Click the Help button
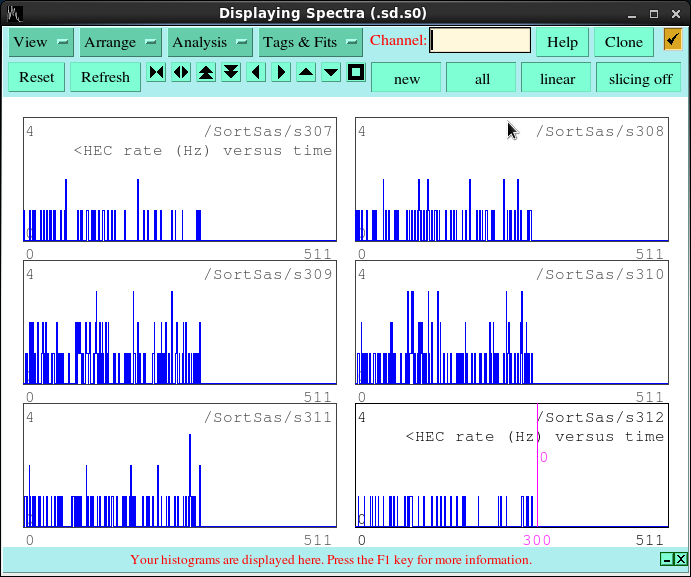The height and width of the screenshot is (577, 691). coord(562,42)
